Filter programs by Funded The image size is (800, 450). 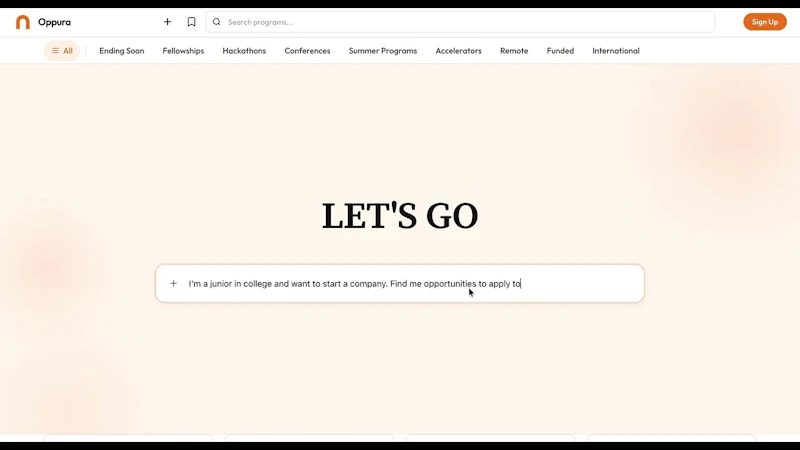pyautogui.click(x=560, y=51)
